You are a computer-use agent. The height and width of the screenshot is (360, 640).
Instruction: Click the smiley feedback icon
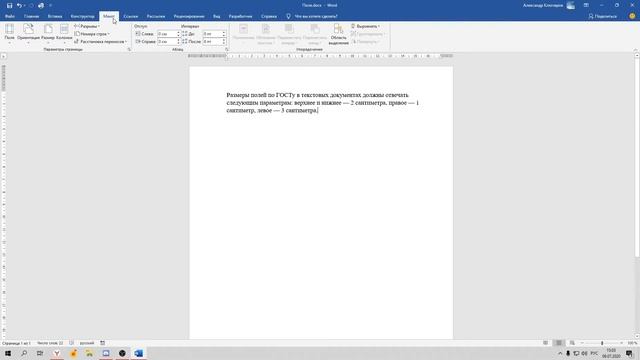pos(632,16)
